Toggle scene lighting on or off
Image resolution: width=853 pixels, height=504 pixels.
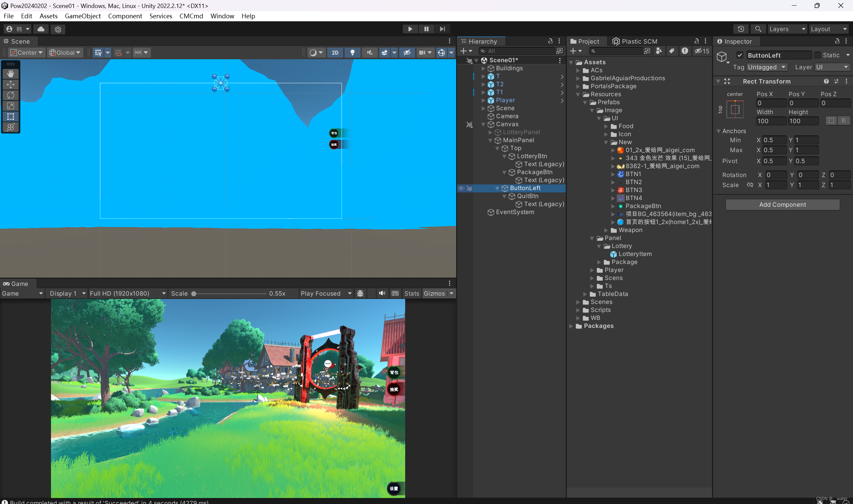[353, 52]
